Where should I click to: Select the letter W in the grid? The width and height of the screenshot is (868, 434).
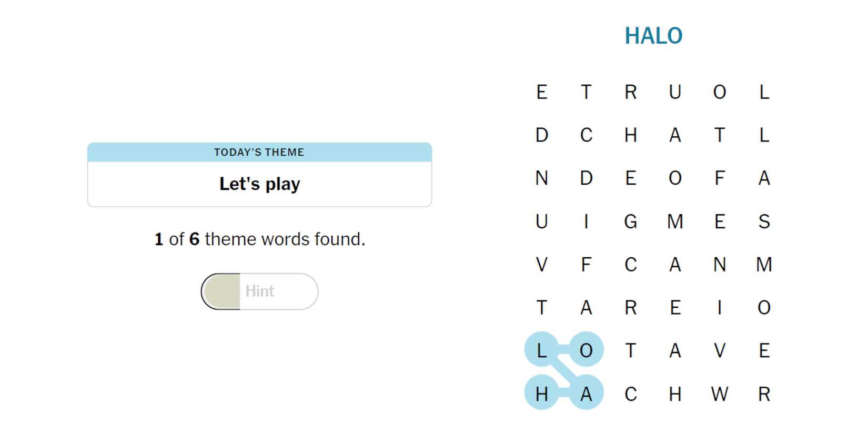click(x=719, y=393)
